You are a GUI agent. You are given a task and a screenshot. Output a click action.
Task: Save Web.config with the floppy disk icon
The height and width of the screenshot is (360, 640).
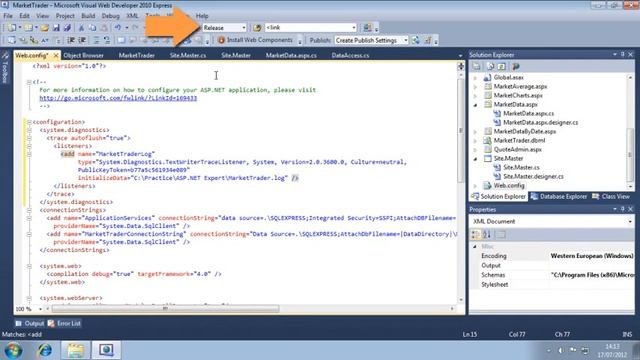(56, 28)
